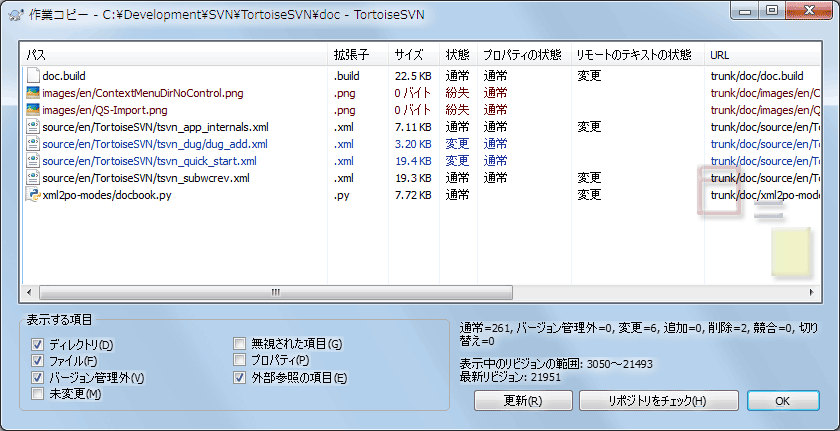Sort by the パス column header

click(175, 55)
